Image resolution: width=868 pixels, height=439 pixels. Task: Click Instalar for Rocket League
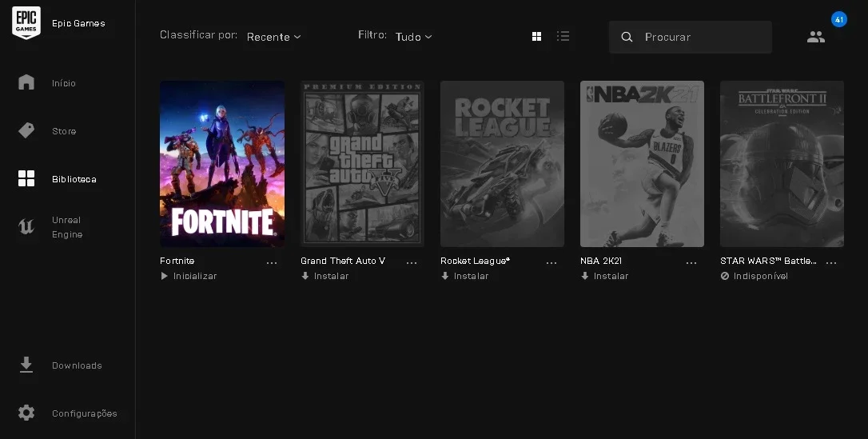point(471,276)
